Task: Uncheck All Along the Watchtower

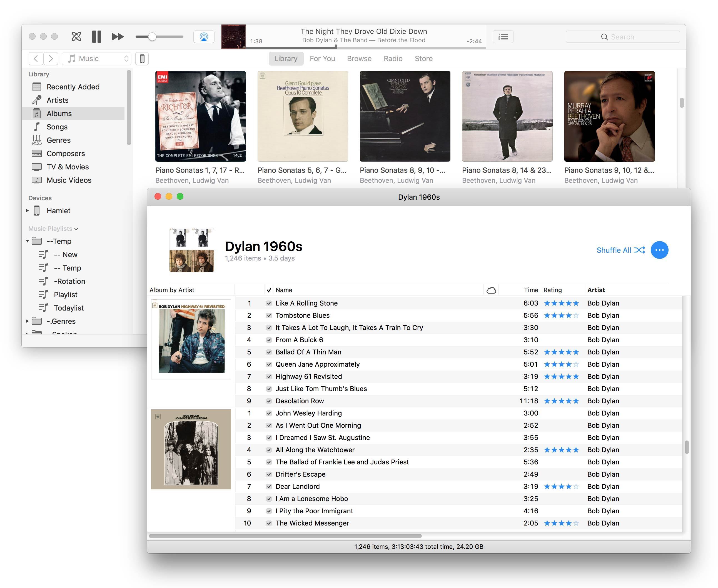Action: (x=269, y=450)
